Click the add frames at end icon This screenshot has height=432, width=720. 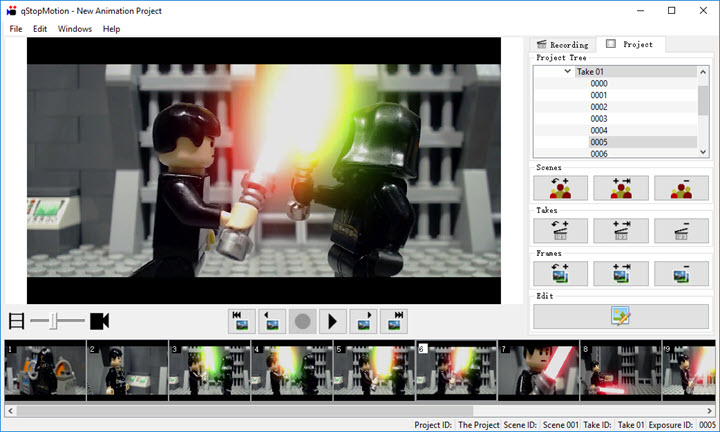(x=621, y=274)
